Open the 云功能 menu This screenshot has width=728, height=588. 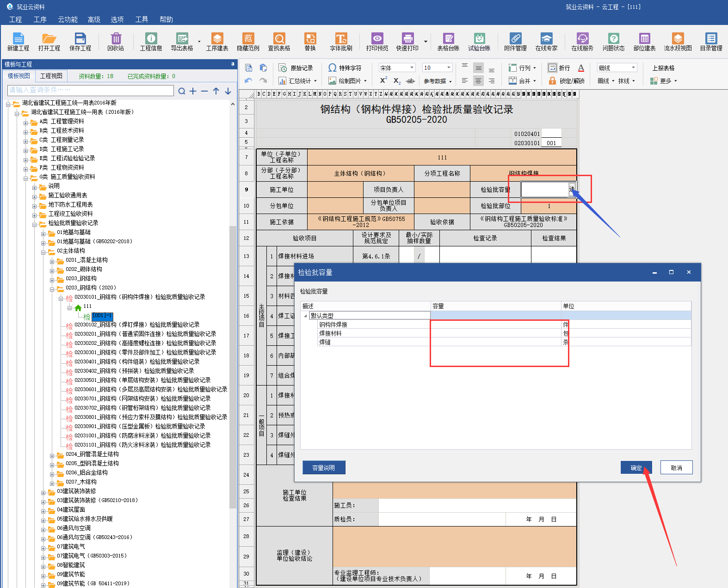click(68, 19)
